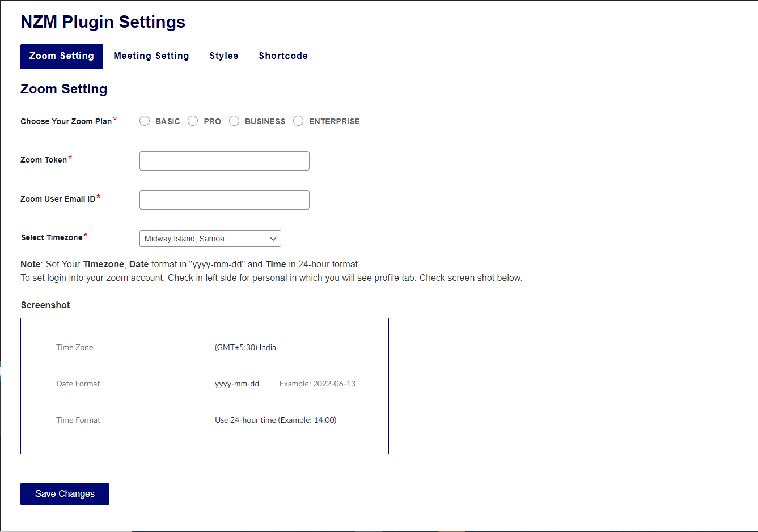Select the ENTERPRISE plan radio button

coord(298,121)
